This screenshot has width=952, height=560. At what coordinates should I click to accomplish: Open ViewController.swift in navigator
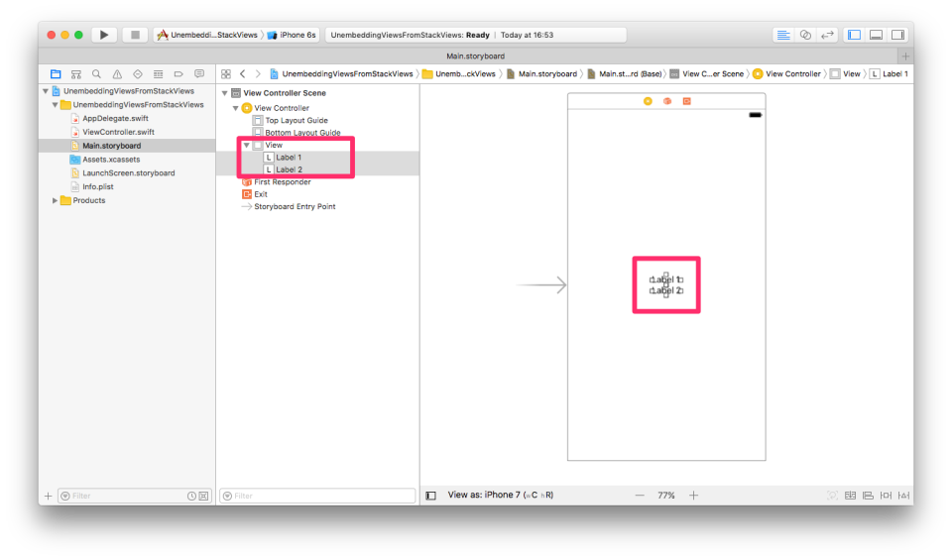tap(118, 132)
